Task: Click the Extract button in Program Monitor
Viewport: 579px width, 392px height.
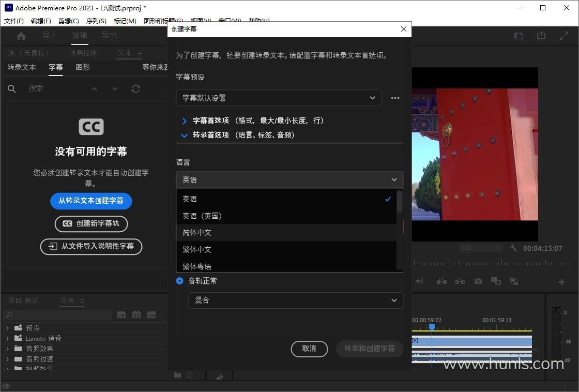Action: point(460,281)
